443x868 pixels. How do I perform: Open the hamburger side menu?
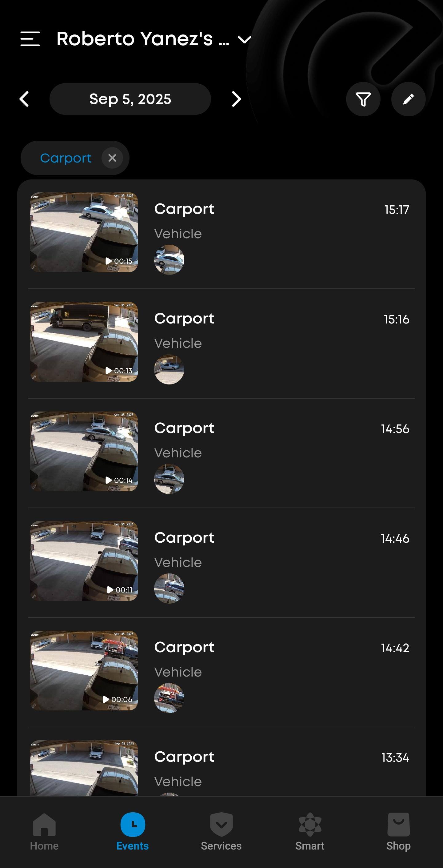click(x=30, y=39)
